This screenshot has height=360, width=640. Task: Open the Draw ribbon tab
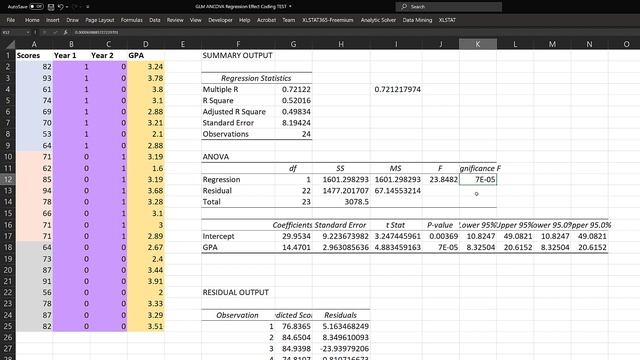pyautogui.click(x=72, y=20)
